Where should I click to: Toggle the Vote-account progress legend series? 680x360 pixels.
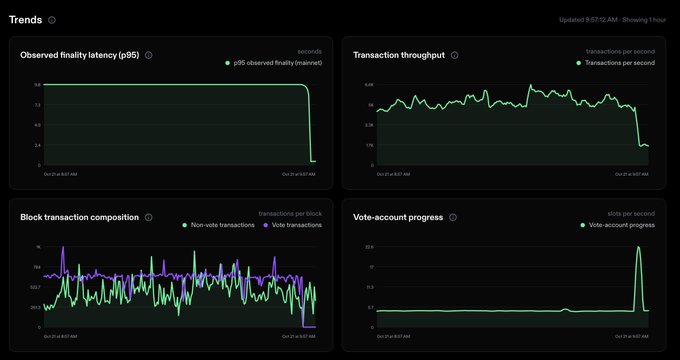click(x=618, y=225)
